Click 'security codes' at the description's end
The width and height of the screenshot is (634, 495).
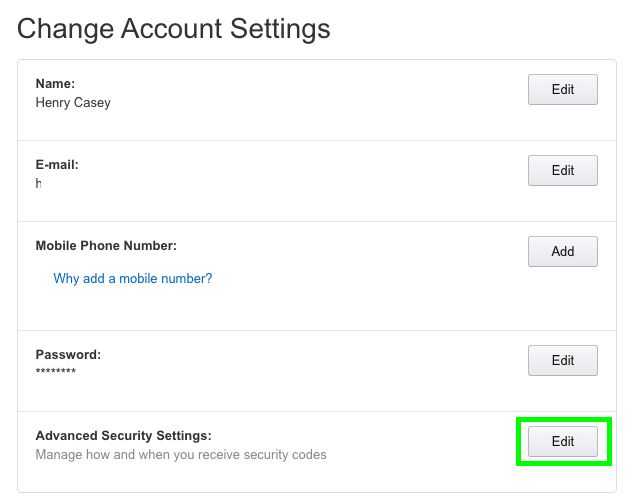284,455
